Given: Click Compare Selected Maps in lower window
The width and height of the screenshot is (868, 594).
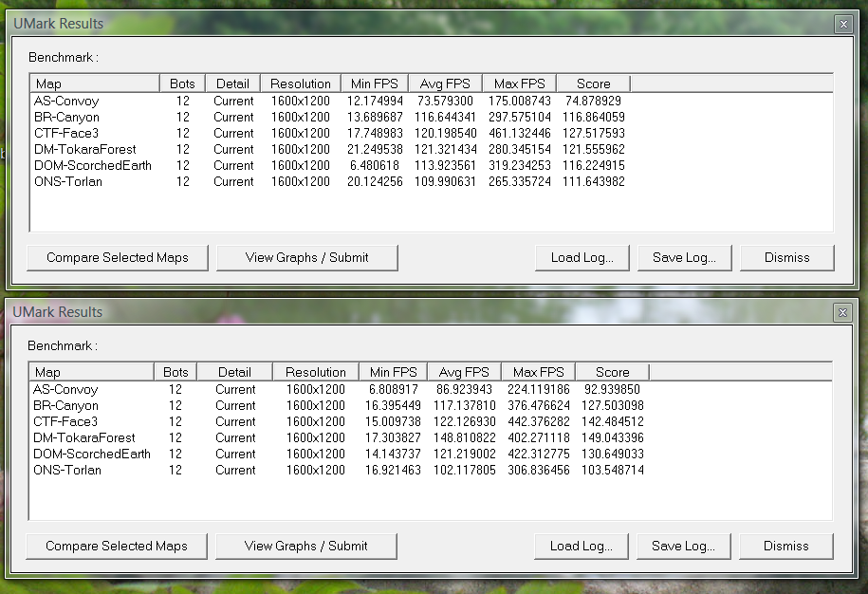Looking at the screenshot, I should pos(117,547).
